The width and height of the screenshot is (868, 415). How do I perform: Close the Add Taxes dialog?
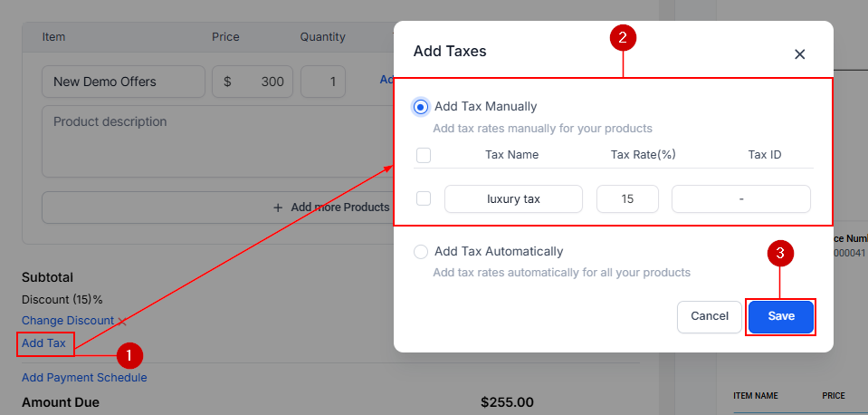[x=799, y=54]
